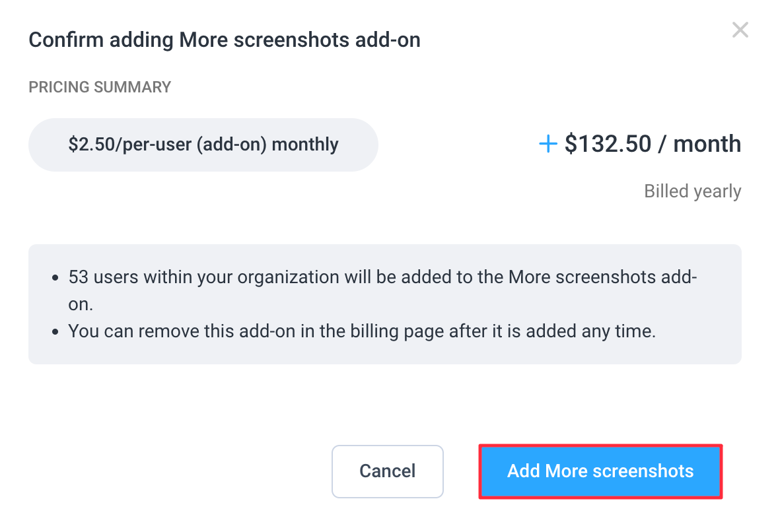Image resolution: width=778 pixels, height=532 pixels.
Task: Confirm with the Add More screenshots button
Action: [600, 471]
